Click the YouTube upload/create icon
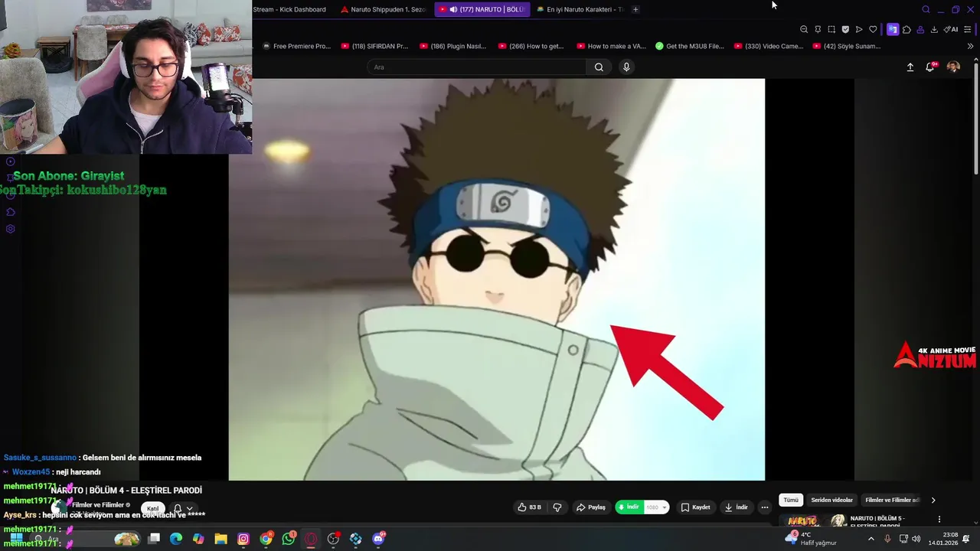Viewport: 980px width, 551px height. click(x=910, y=67)
